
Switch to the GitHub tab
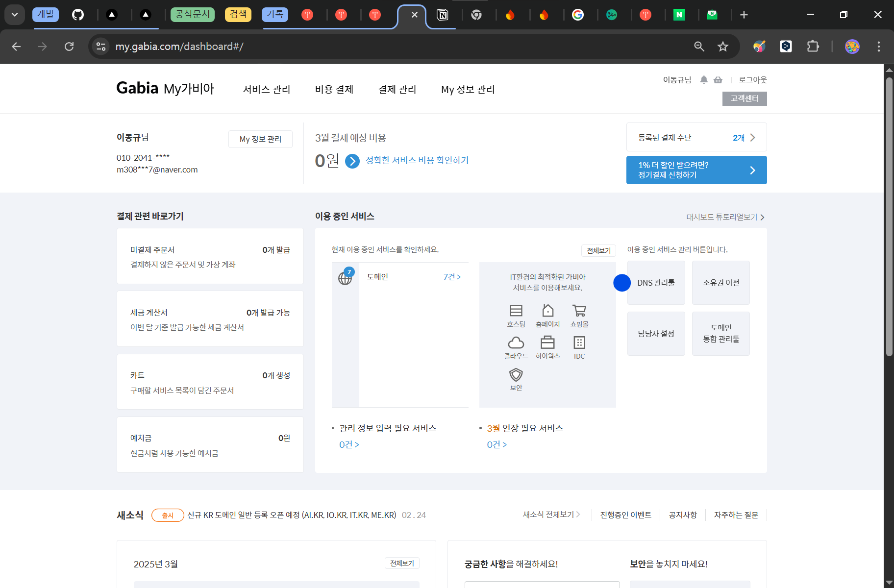click(78, 15)
